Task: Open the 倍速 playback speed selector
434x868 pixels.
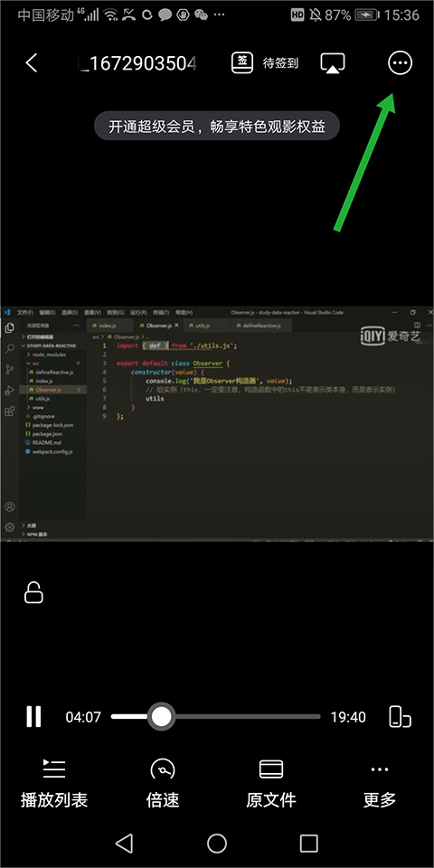Action: 163,785
